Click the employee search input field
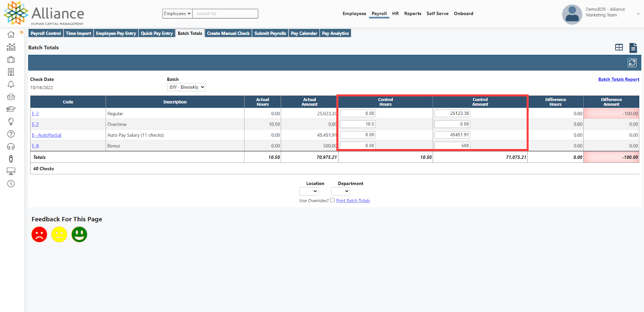This screenshot has width=644, height=312. click(225, 14)
